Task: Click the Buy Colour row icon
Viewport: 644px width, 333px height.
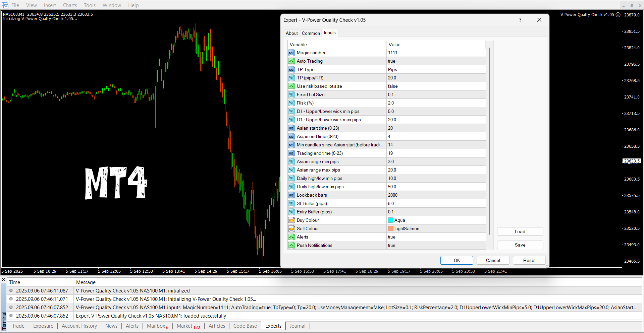Action: coord(291,220)
